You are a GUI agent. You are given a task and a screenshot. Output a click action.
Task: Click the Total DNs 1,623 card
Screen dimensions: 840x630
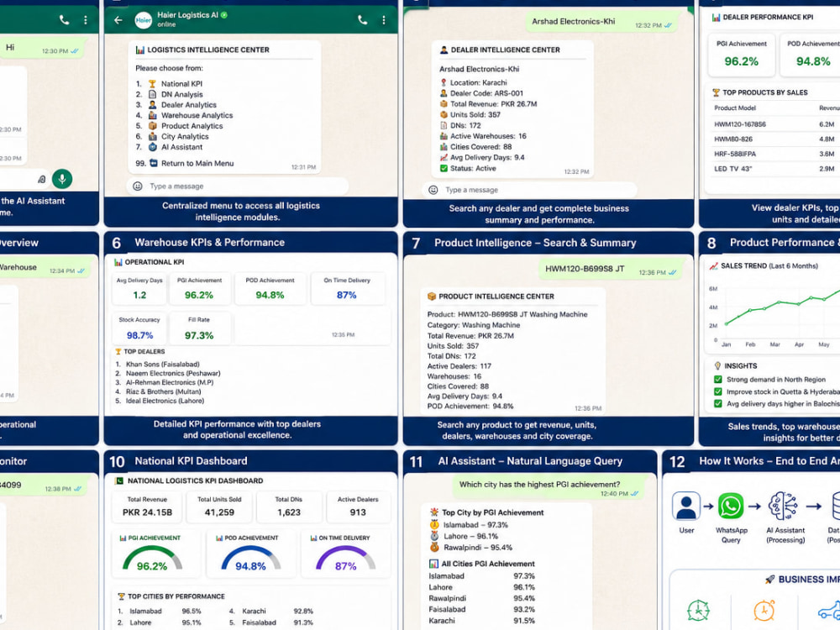tap(289, 507)
